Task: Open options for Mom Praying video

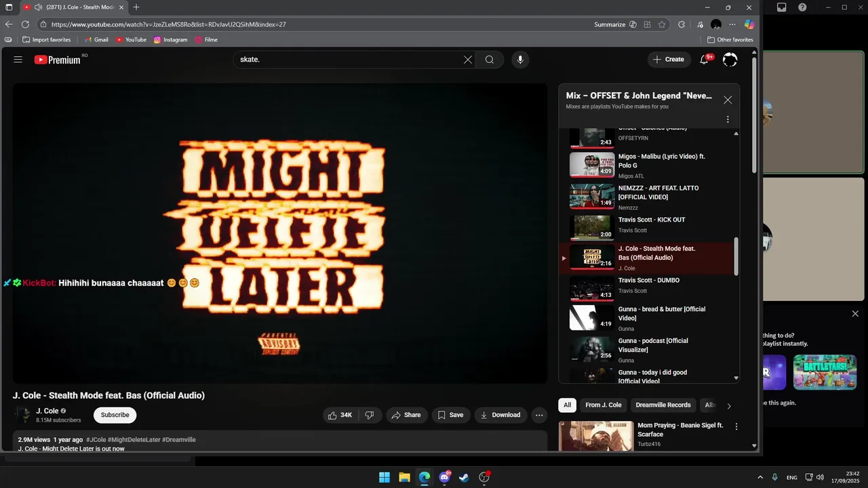Action: coord(736,427)
